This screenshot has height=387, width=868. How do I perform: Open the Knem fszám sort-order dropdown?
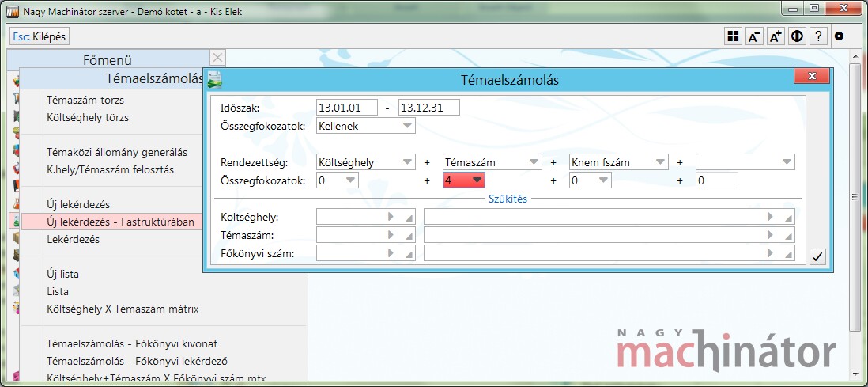pyautogui.click(x=618, y=162)
